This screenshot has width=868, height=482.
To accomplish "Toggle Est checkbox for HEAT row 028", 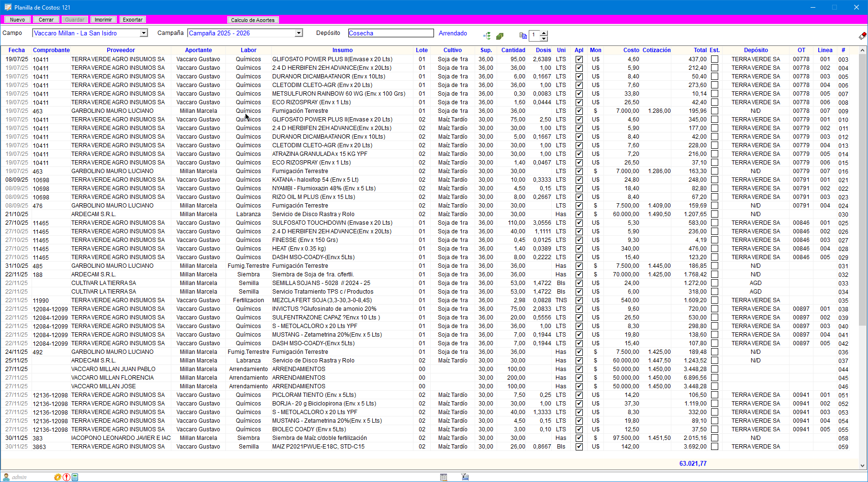I will 714,249.
